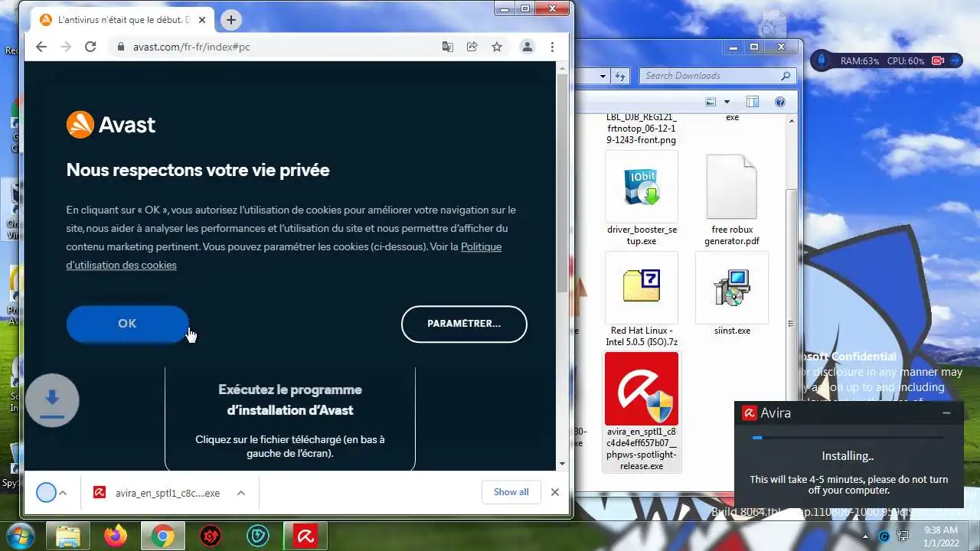980x551 pixels.
Task: Select LBL_DJB_REG121 front.png file
Action: point(642,129)
